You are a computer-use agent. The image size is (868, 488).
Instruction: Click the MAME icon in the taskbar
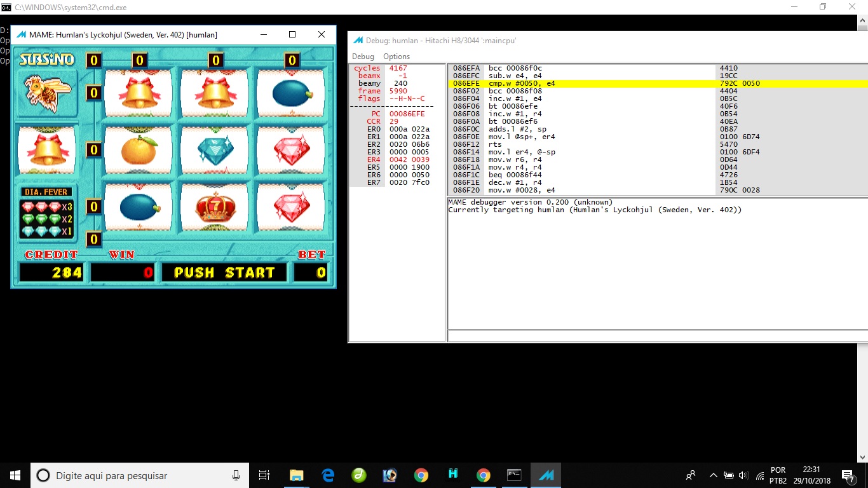coord(546,475)
